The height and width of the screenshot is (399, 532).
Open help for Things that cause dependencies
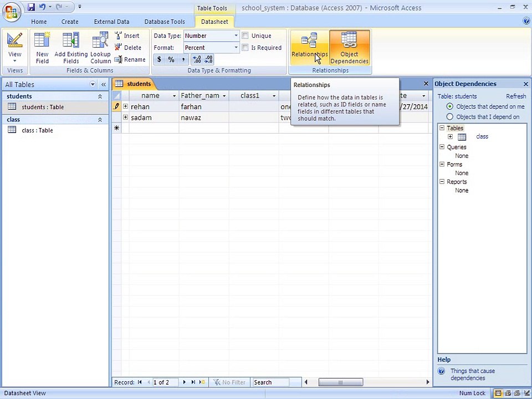pos(472,374)
